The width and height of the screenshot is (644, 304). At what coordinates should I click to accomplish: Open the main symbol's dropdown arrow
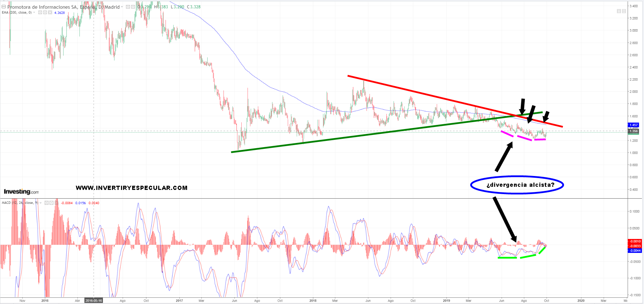122,7
